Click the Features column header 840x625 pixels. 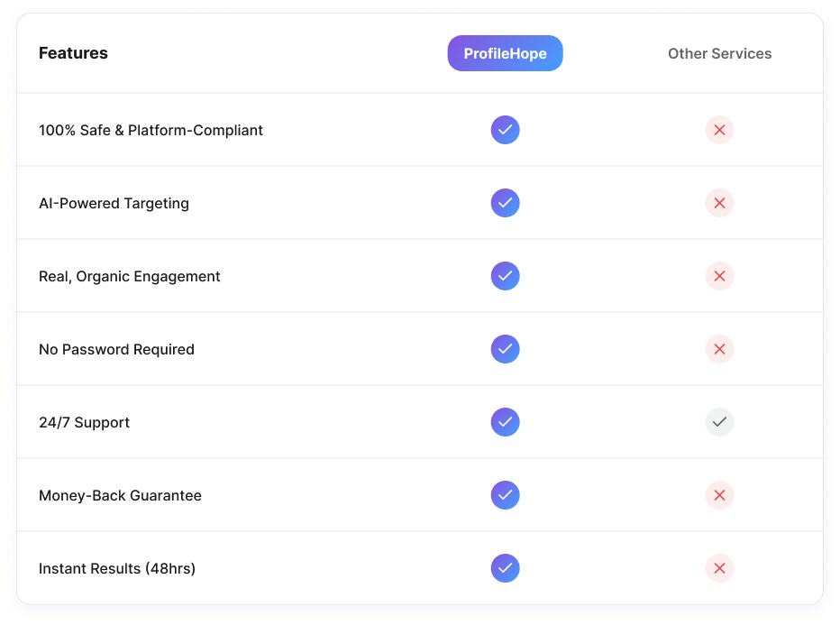coord(73,53)
